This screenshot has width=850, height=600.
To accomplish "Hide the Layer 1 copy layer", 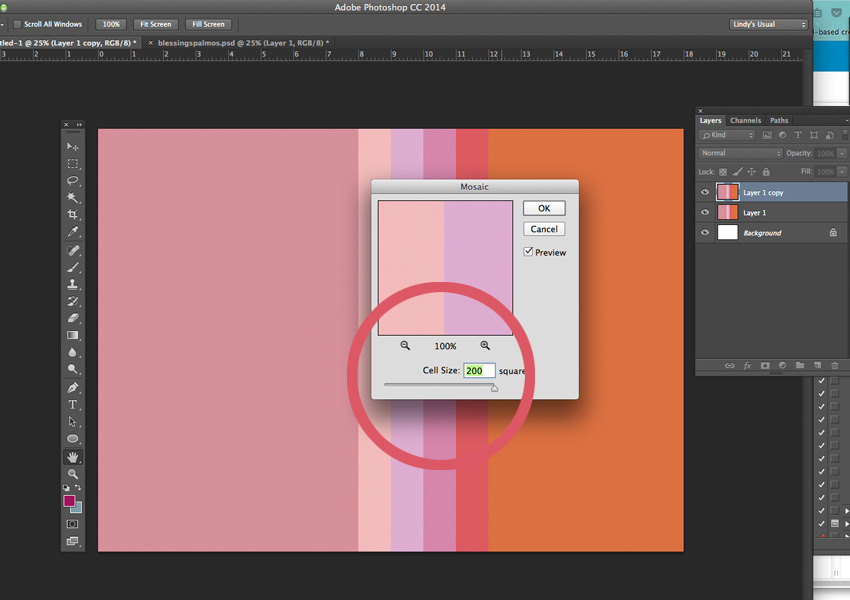I will pos(705,192).
